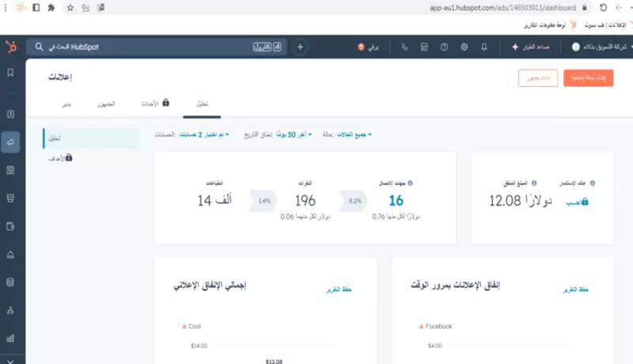
Task: Switch to the تحليل top tab
Action: click(x=202, y=104)
